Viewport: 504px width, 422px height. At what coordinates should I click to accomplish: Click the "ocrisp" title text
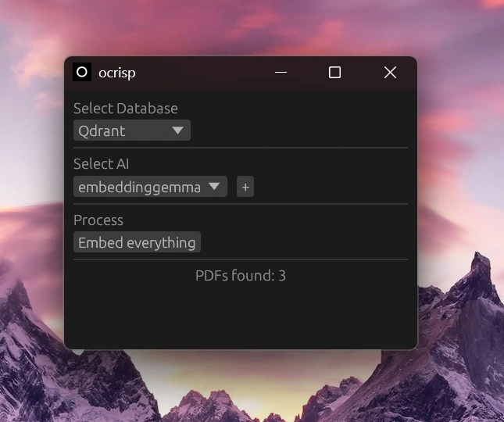point(117,73)
